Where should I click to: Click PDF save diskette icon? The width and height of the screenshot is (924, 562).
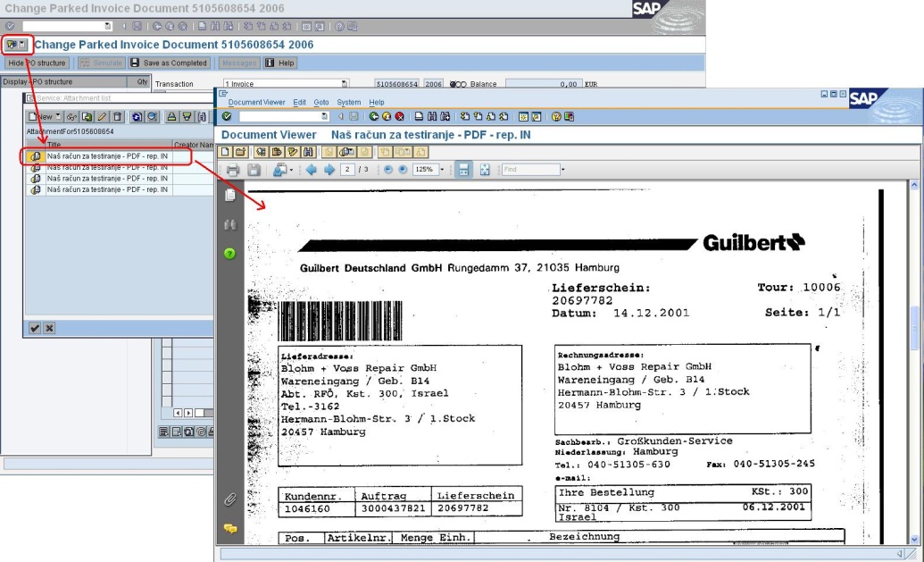tap(254, 170)
